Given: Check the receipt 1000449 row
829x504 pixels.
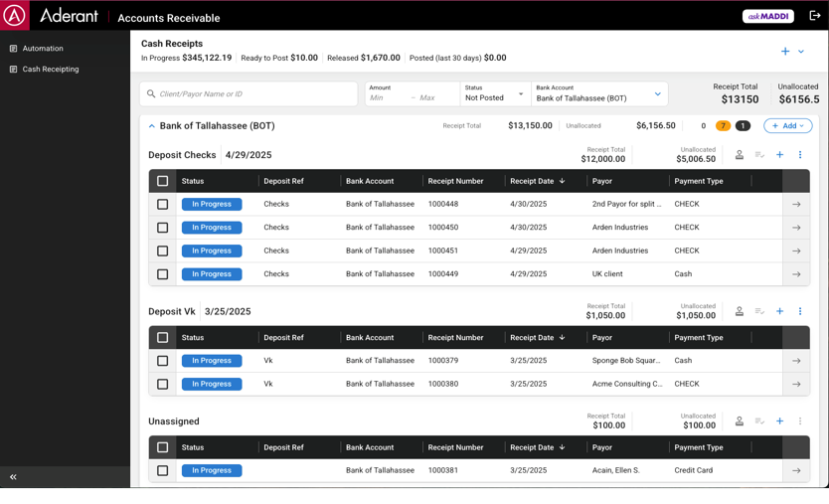Looking at the screenshot, I should pyautogui.click(x=162, y=274).
